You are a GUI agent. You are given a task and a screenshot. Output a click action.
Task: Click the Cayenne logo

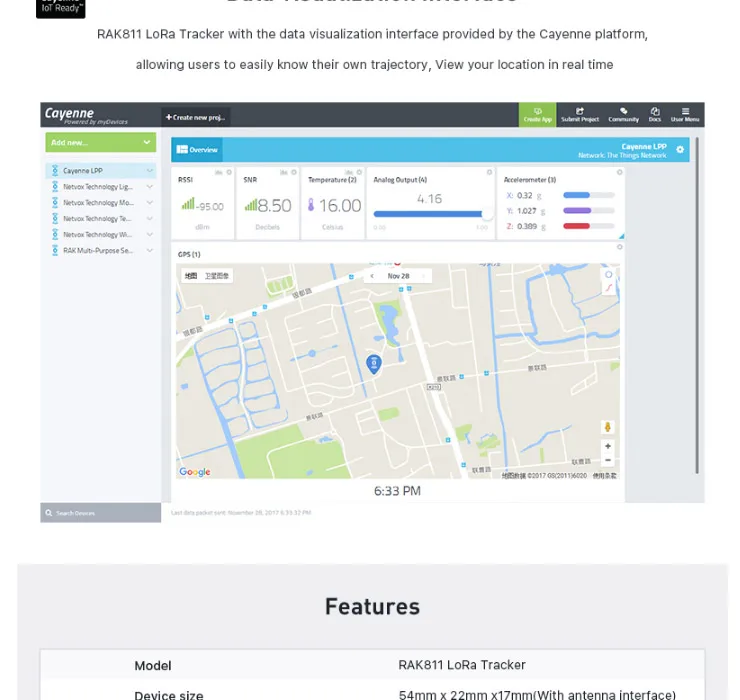coord(86,115)
